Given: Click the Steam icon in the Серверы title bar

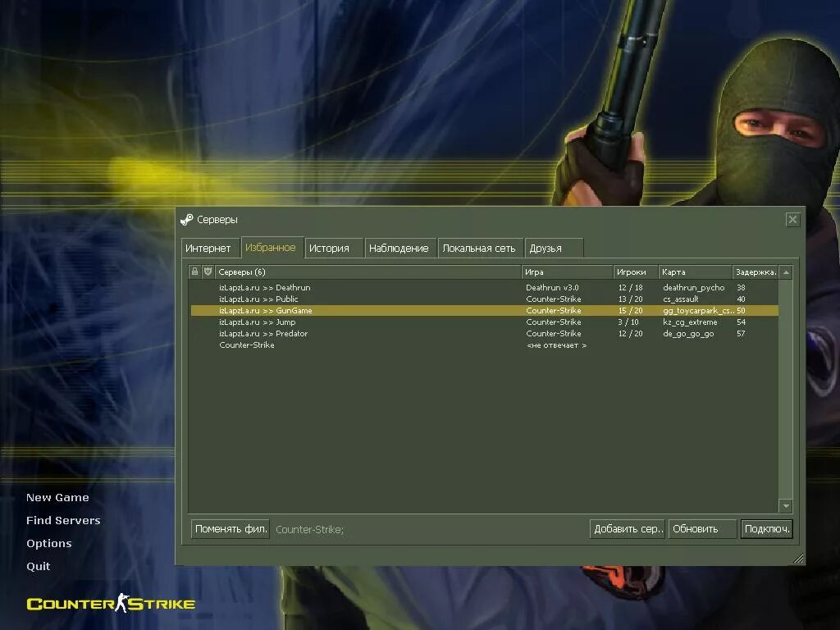Looking at the screenshot, I should [x=186, y=220].
